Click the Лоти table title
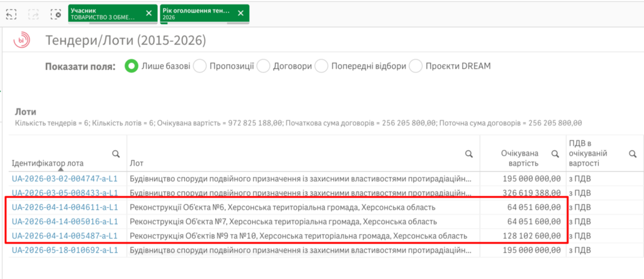 [x=25, y=111]
